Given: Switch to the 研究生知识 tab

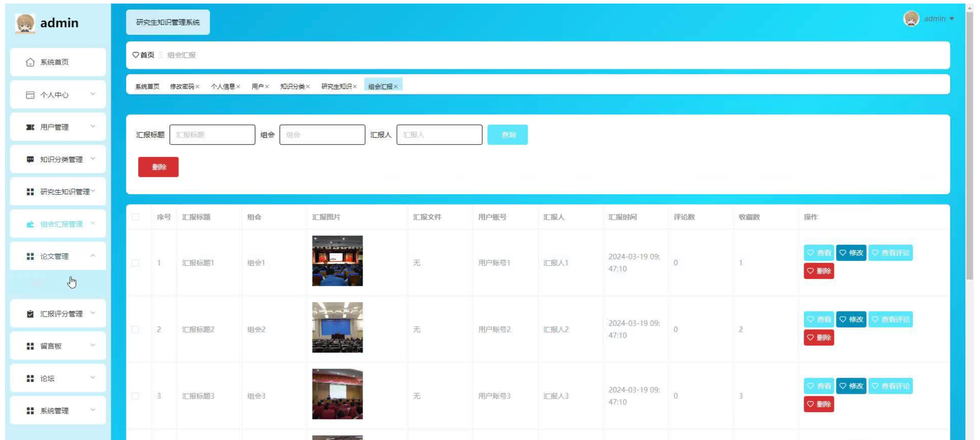Looking at the screenshot, I should point(336,87).
